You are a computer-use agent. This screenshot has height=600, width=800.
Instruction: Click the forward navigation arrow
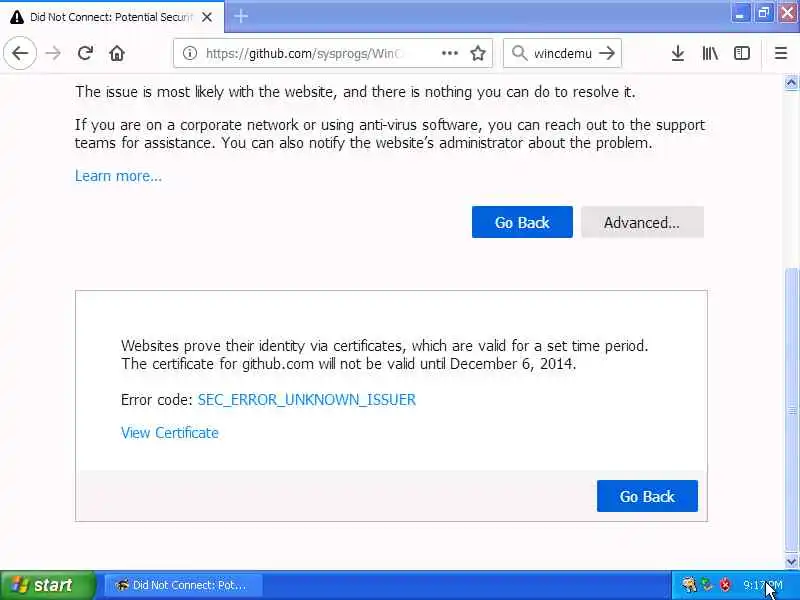coord(53,53)
